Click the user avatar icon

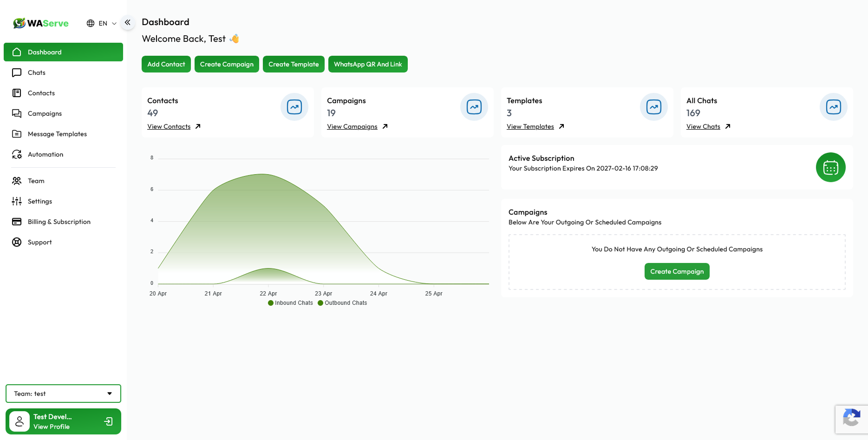click(20, 421)
